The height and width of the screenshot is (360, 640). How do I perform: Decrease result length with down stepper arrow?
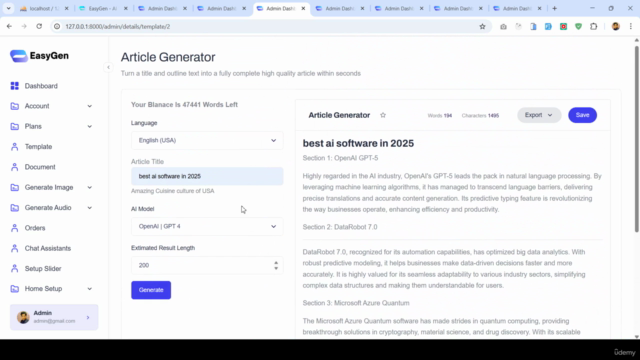coord(276,268)
